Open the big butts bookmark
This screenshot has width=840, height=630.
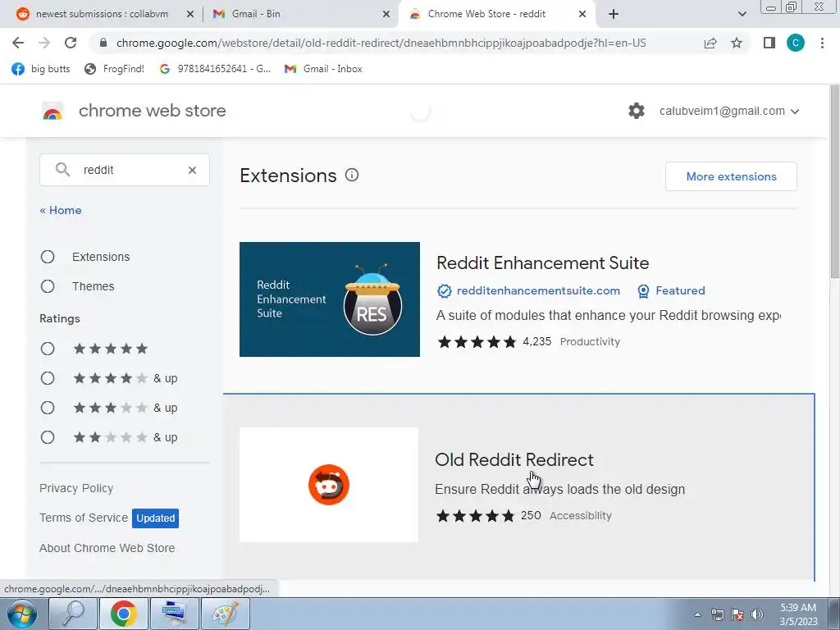(x=41, y=69)
